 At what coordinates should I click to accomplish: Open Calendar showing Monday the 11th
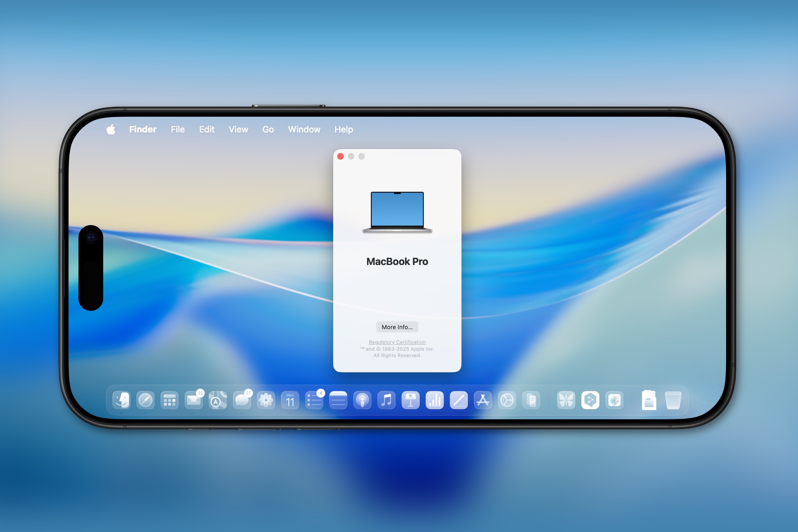[289, 400]
